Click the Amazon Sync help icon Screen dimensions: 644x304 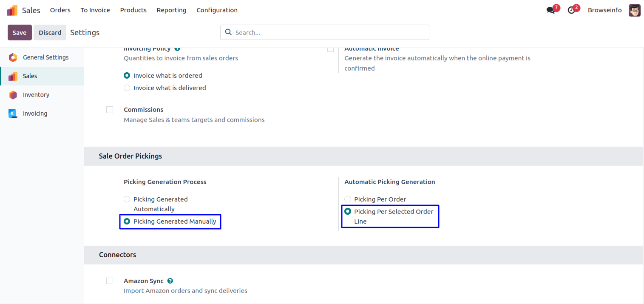170,281
